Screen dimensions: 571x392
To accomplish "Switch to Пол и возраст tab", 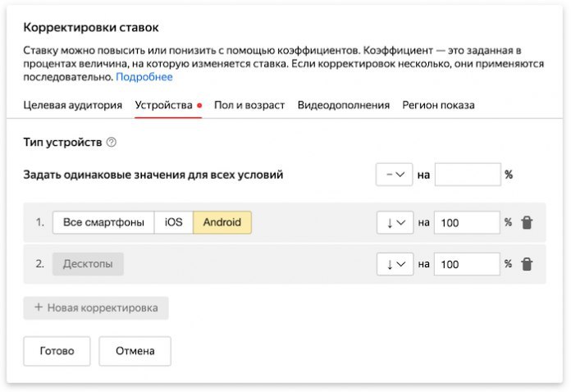I will [x=249, y=105].
